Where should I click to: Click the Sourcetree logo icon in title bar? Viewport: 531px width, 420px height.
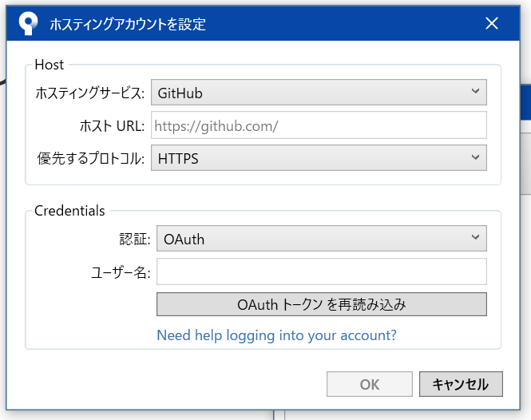point(28,23)
